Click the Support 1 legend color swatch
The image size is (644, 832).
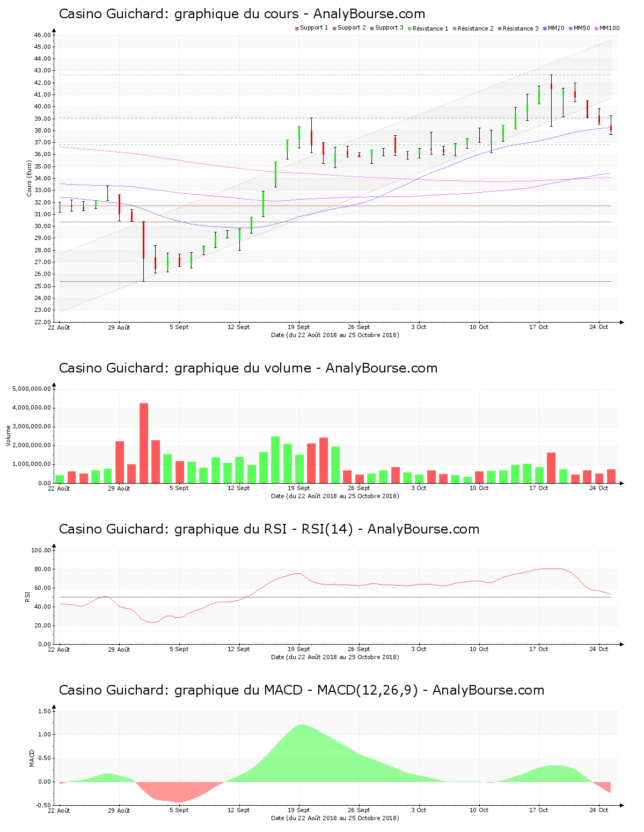pos(297,28)
